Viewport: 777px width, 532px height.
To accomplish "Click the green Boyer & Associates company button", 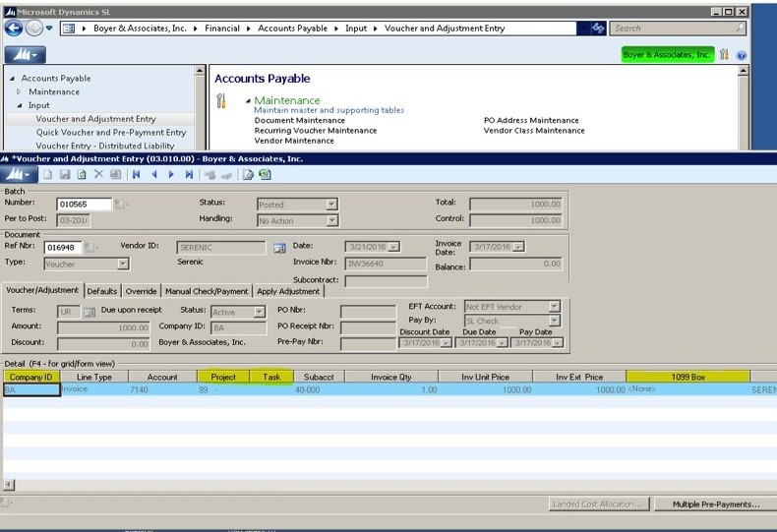I will [x=668, y=54].
